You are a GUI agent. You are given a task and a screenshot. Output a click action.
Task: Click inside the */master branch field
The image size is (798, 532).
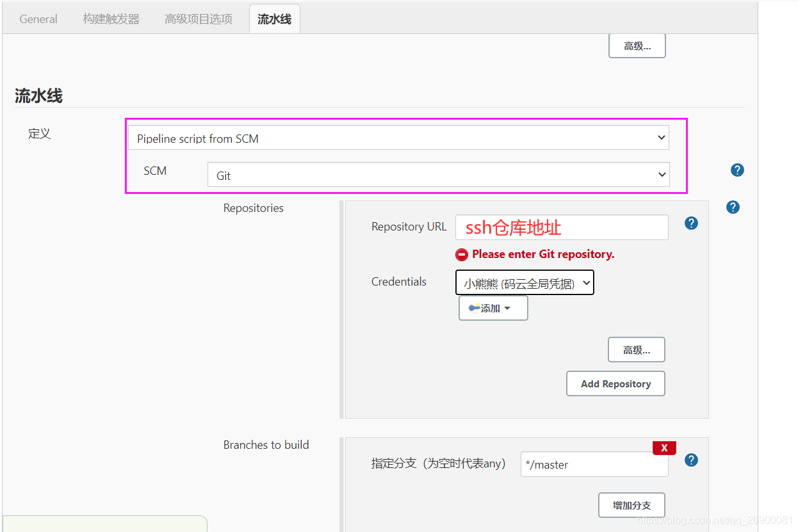(x=594, y=464)
